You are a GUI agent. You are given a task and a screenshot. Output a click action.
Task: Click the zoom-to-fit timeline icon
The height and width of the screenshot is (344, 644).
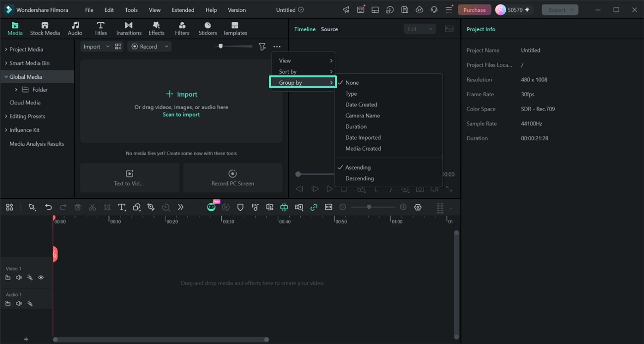(x=328, y=207)
